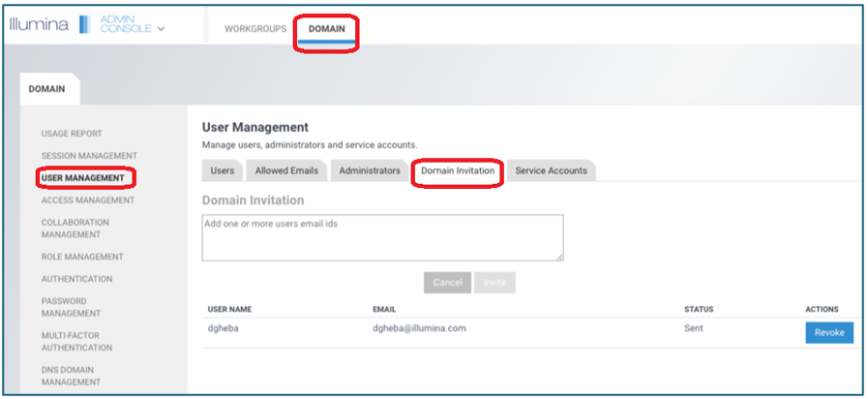The width and height of the screenshot is (868, 399).
Task: Switch to the Workgroups top tab
Action: (x=255, y=29)
